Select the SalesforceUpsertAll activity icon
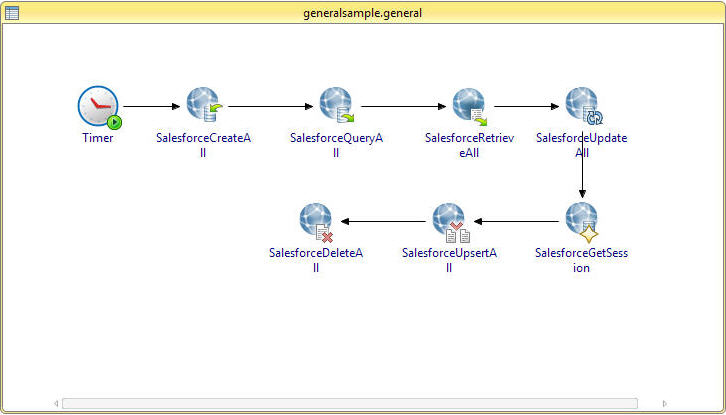The image size is (726, 415). [451, 222]
